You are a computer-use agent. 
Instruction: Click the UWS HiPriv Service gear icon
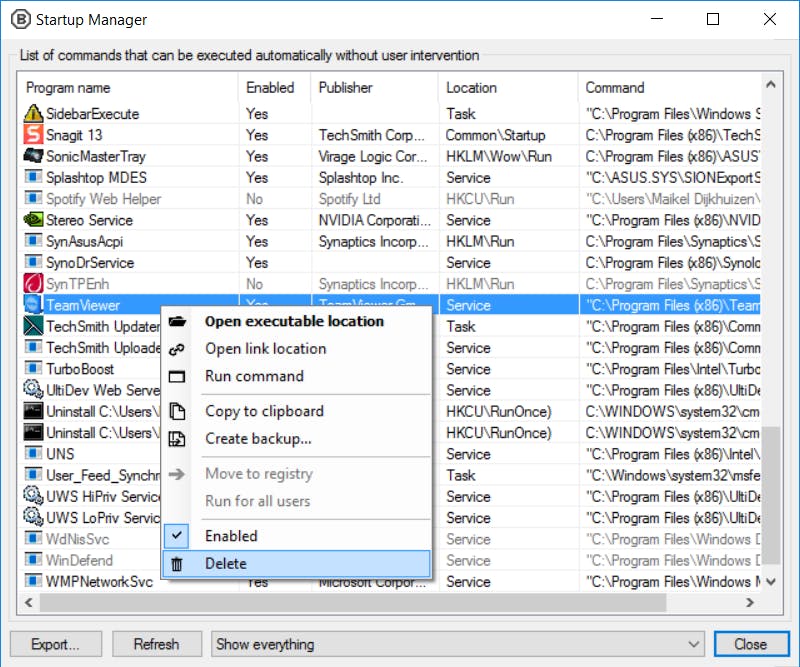(x=33, y=496)
